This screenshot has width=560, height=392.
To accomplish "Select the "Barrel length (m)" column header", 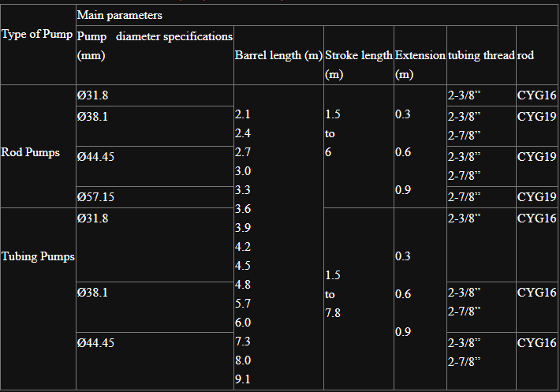I will point(278,55).
